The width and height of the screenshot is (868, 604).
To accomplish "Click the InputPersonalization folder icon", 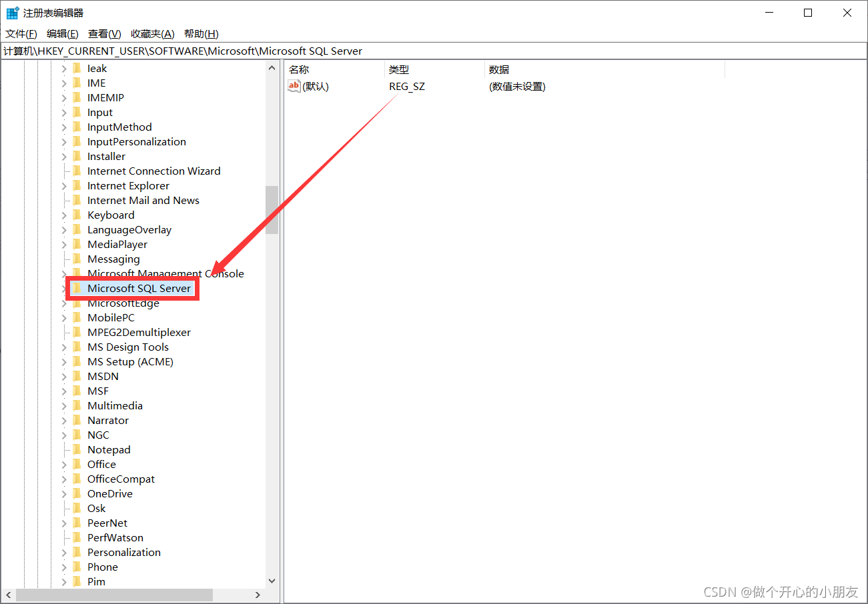I will 77,141.
